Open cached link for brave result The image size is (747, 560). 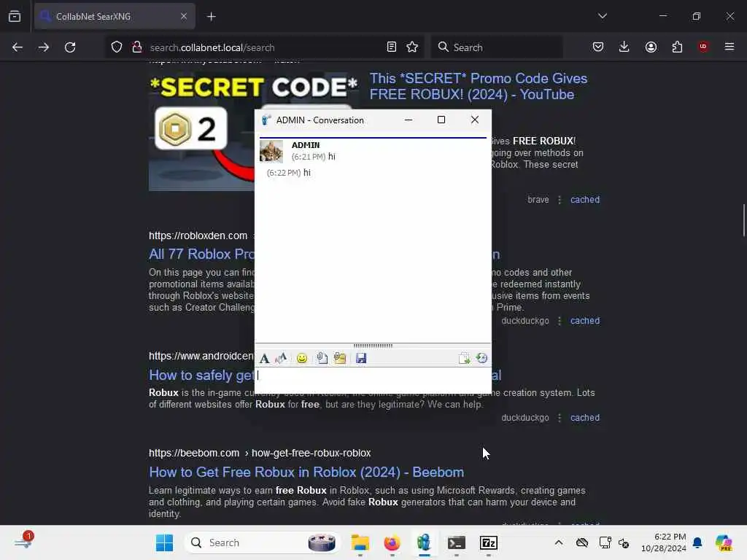[585, 200]
